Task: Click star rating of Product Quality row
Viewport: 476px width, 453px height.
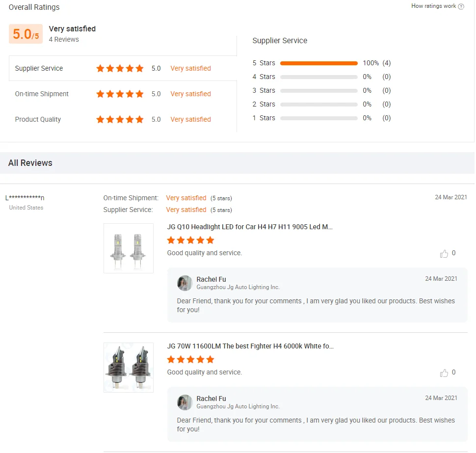Action: click(x=120, y=119)
